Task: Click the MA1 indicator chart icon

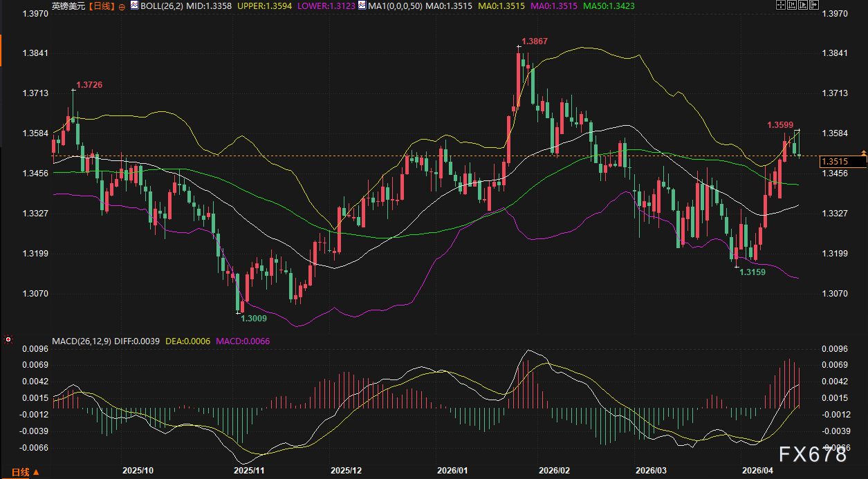Action: coord(362,6)
